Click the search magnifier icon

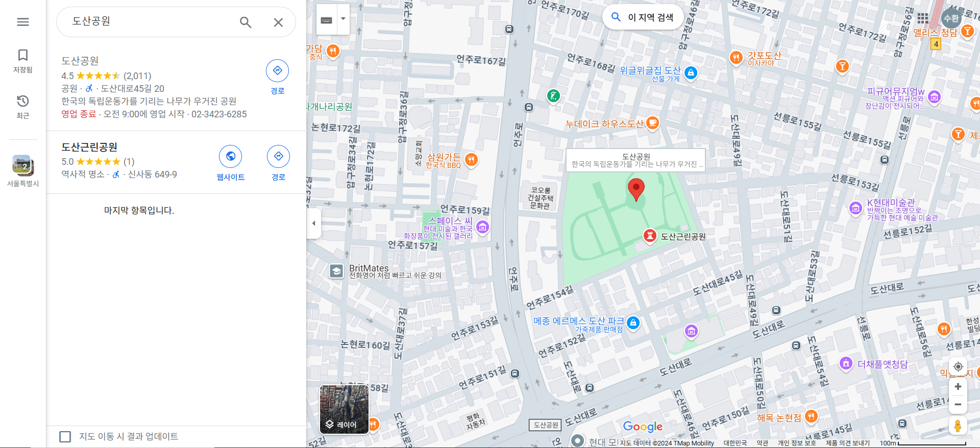click(246, 22)
